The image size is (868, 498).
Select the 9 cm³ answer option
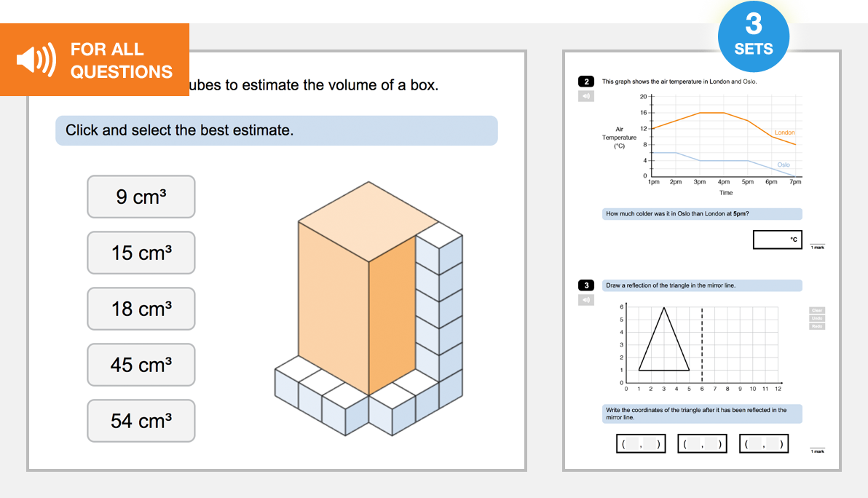click(x=141, y=197)
